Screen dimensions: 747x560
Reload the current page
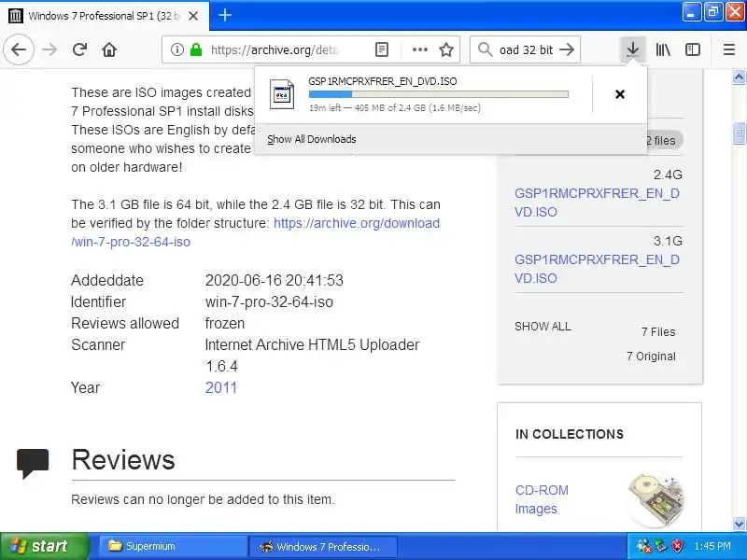coord(79,49)
